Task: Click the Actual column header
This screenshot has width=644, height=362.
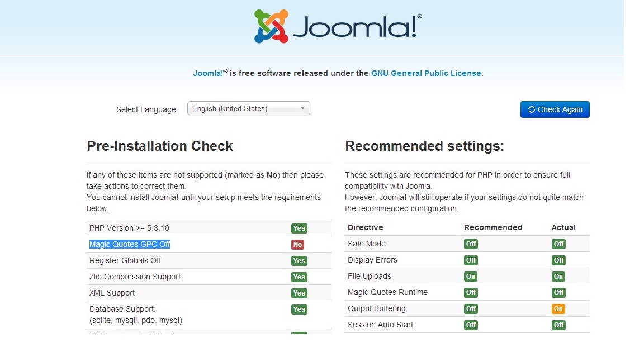Action: coord(563,227)
